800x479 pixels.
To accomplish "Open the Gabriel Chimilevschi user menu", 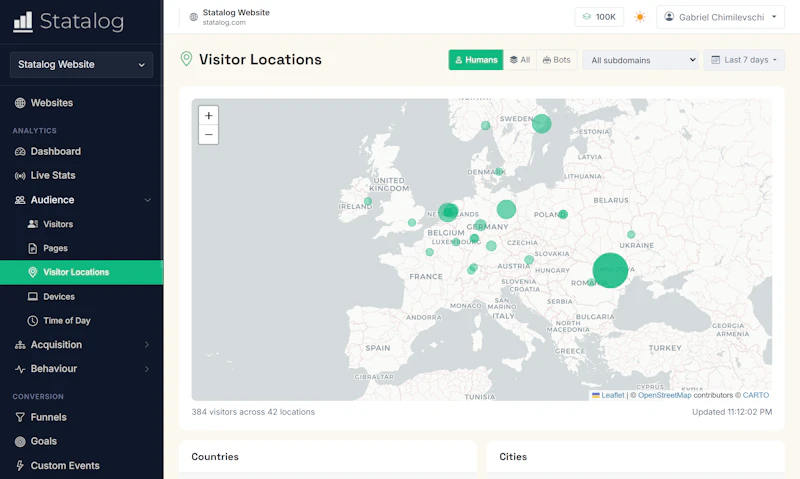I will pos(720,17).
